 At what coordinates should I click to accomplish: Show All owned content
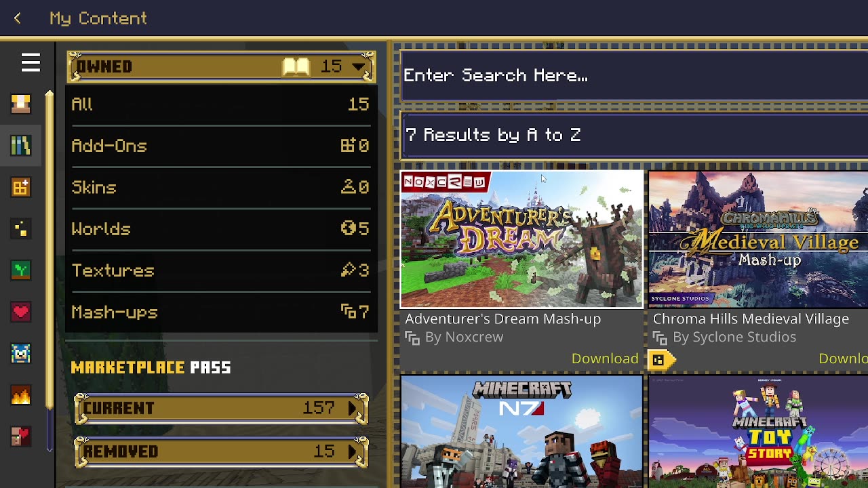[221, 104]
